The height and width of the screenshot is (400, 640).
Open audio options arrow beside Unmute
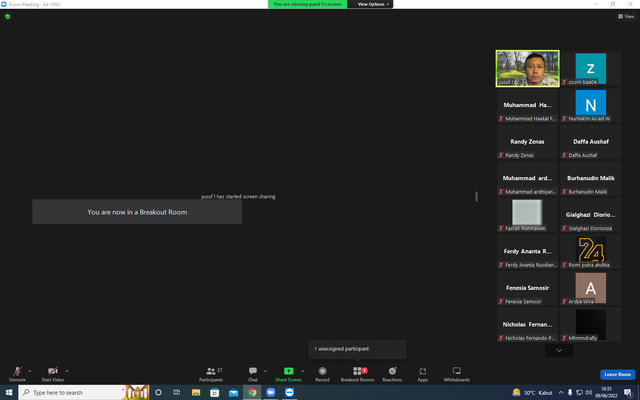click(x=29, y=371)
